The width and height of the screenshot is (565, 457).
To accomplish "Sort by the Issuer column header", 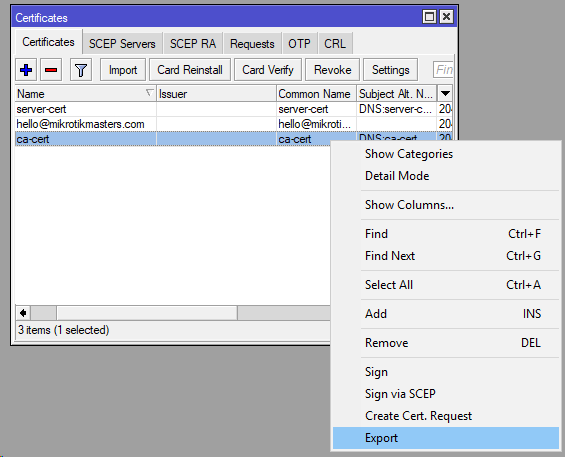I will pyautogui.click(x=216, y=94).
